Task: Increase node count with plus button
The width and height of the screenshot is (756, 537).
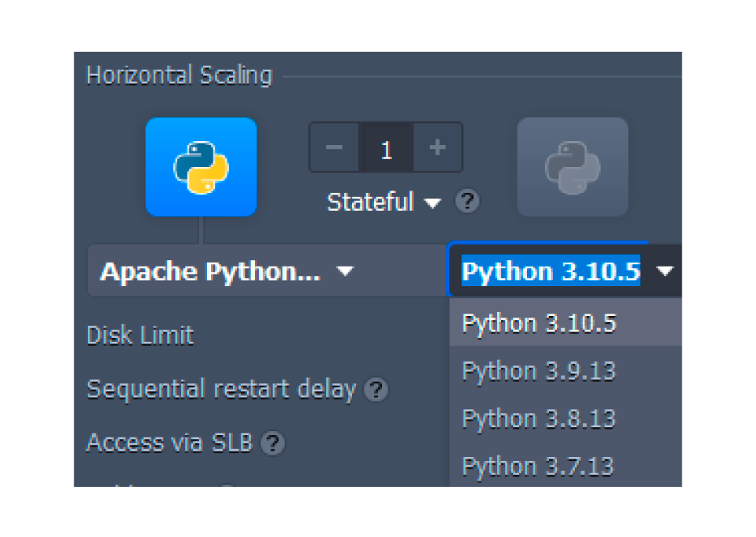Action: (x=438, y=147)
